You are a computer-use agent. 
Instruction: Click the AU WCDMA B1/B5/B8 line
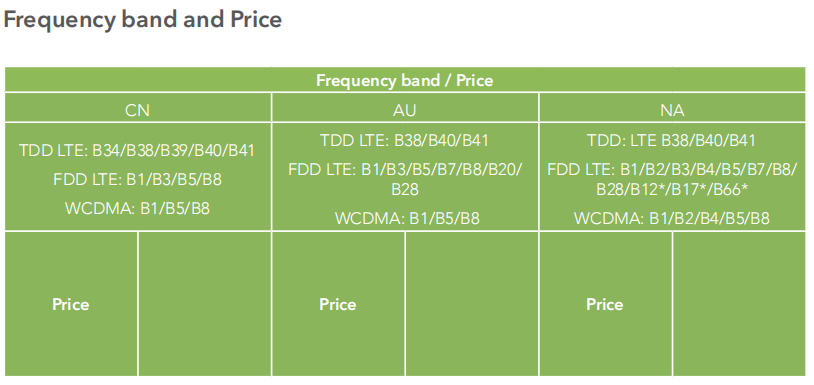tap(408, 218)
